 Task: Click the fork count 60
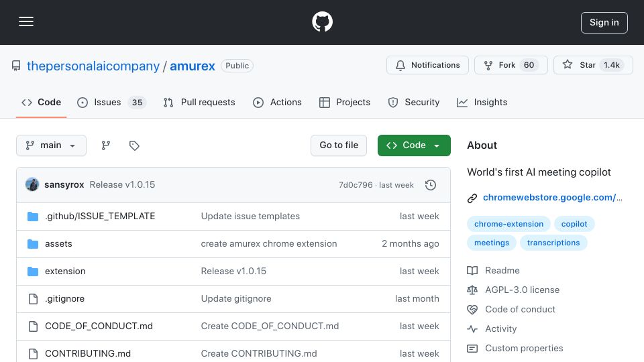[x=529, y=65]
